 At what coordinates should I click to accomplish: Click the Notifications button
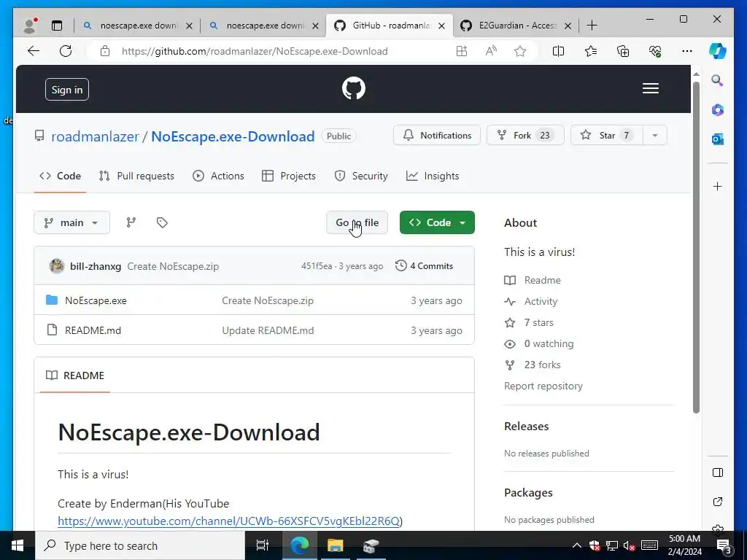click(x=437, y=135)
